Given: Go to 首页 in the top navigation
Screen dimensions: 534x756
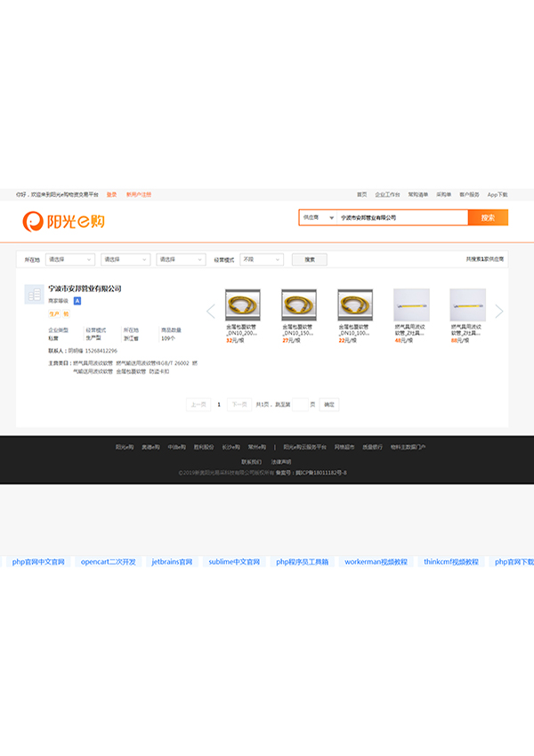Looking at the screenshot, I should [x=362, y=195].
